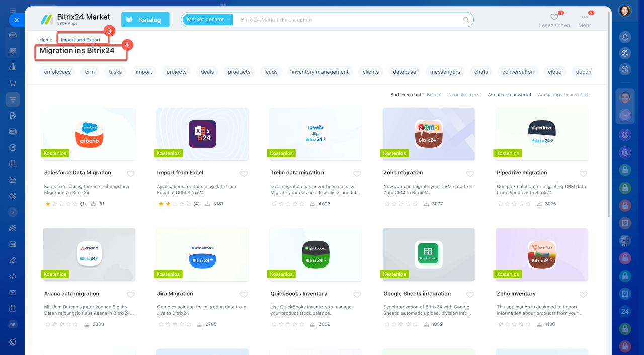The height and width of the screenshot is (355, 644).
Task: Select the conversation tag
Action: [x=518, y=72]
